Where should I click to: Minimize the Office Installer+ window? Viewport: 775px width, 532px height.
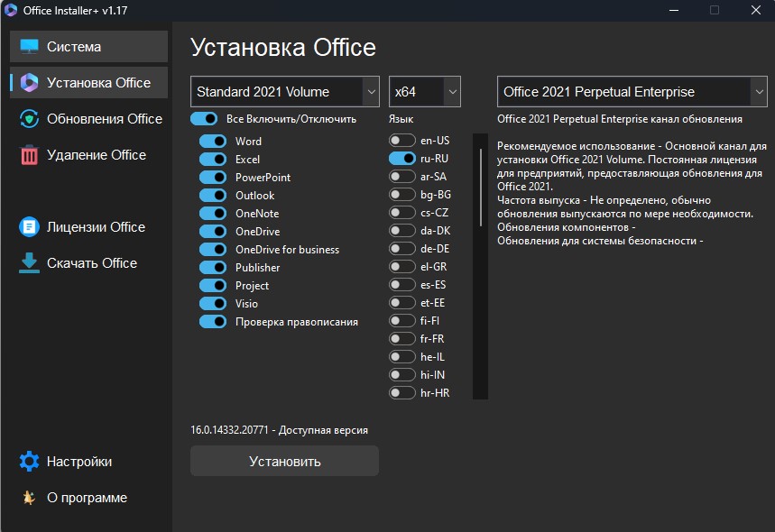(674, 11)
